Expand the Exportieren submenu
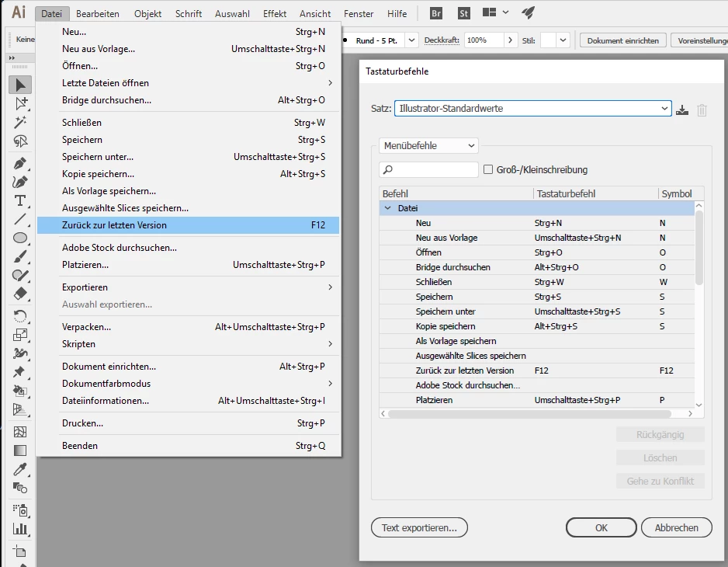The image size is (728, 567). click(188, 287)
